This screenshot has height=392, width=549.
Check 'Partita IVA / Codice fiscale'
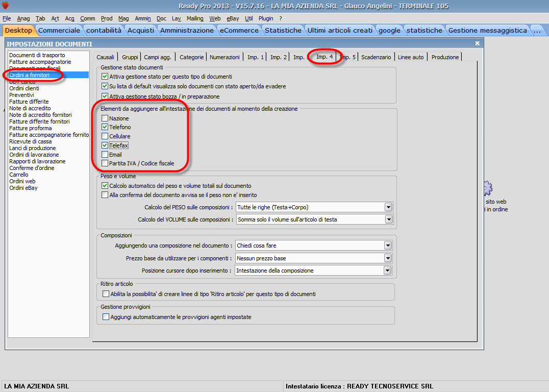click(x=105, y=163)
